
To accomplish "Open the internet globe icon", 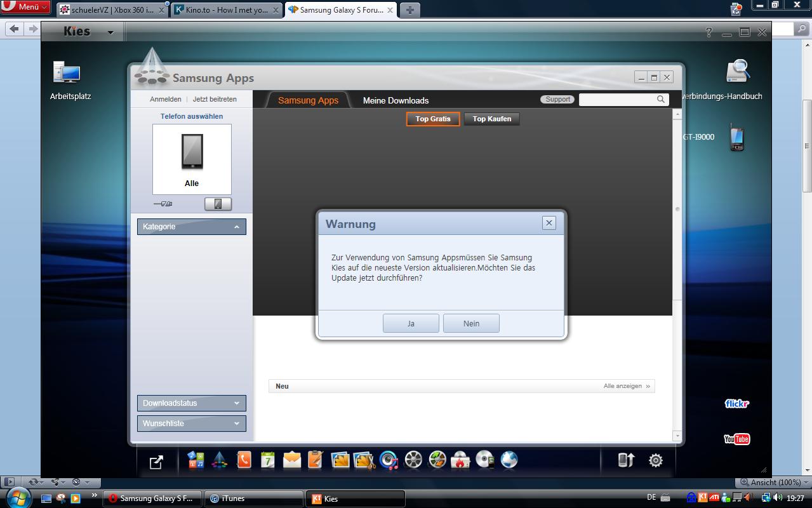I will (509, 460).
